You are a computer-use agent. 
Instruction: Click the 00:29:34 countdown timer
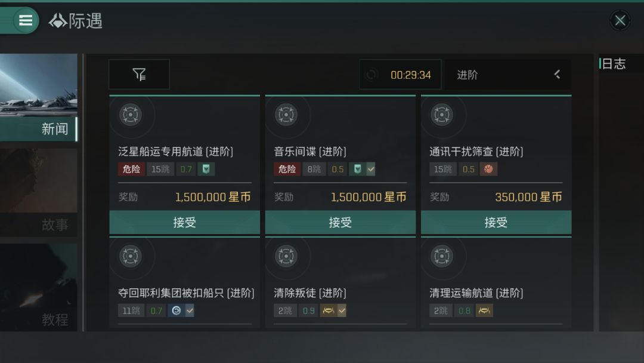coord(411,75)
